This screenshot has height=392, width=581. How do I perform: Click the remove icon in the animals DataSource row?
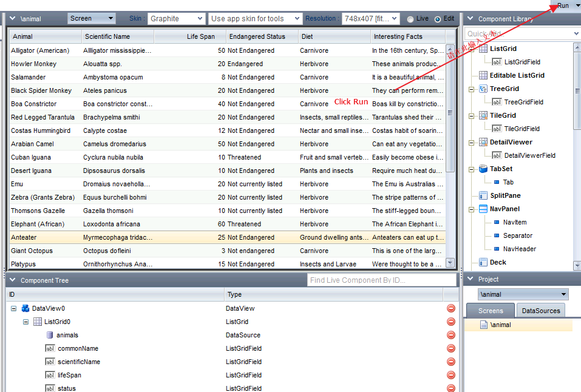[450, 335]
